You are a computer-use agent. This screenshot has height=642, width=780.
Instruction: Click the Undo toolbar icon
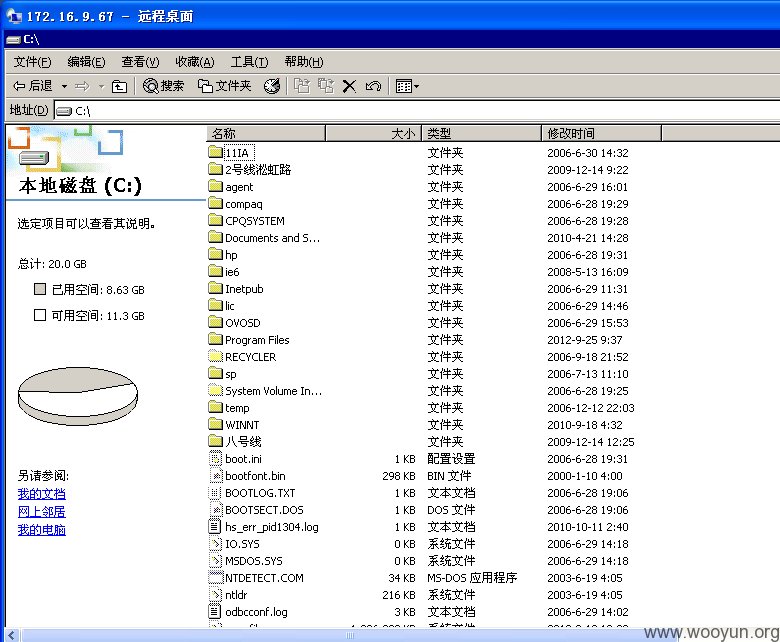pyautogui.click(x=373, y=87)
